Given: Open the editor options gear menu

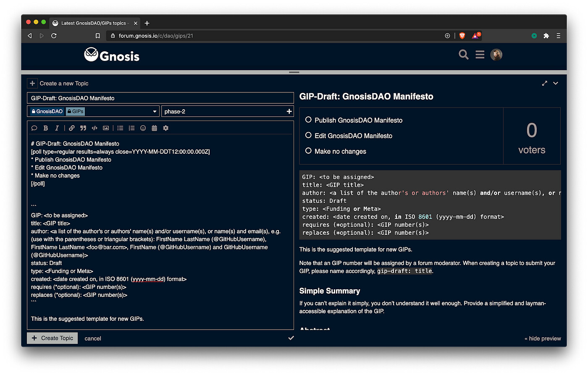Looking at the screenshot, I should tap(166, 128).
